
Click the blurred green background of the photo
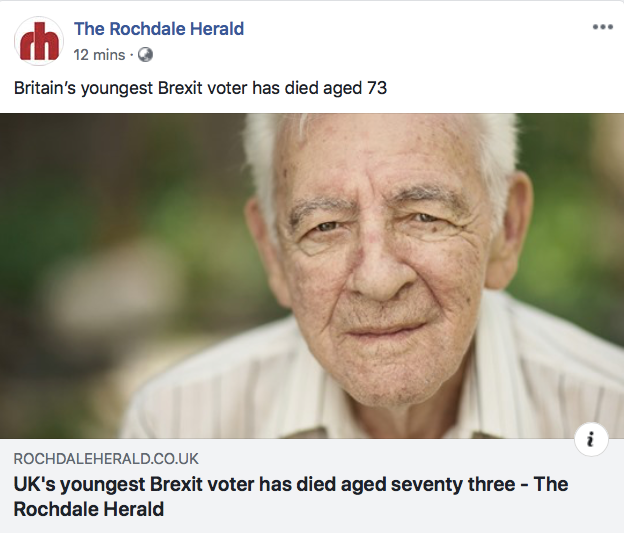coord(119,239)
